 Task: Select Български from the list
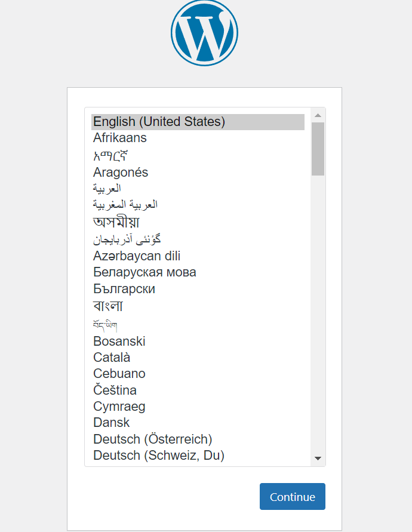[198, 289]
